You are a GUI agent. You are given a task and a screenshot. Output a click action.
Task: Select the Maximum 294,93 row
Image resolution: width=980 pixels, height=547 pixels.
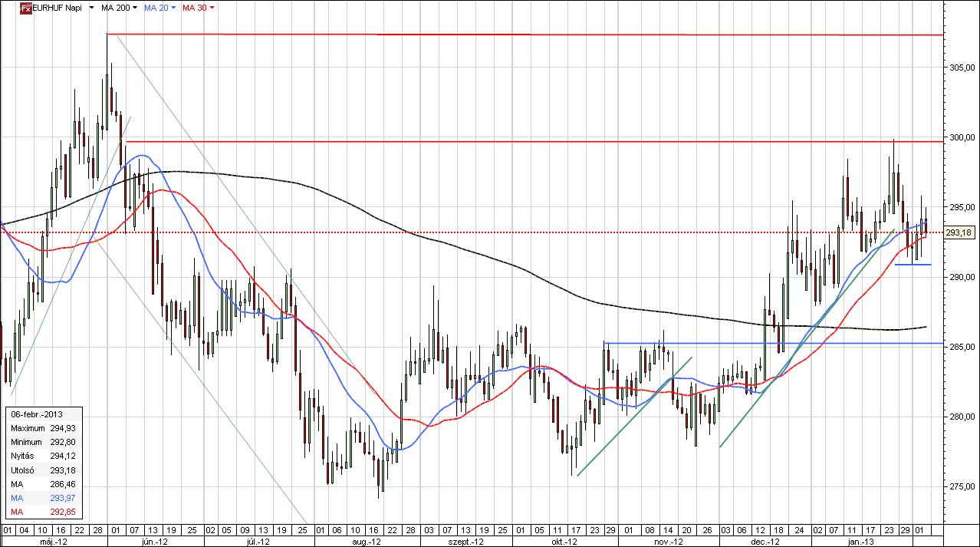tap(44, 428)
